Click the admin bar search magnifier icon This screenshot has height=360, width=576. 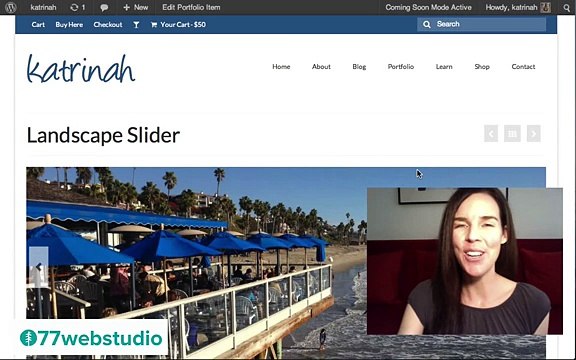coord(567,7)
